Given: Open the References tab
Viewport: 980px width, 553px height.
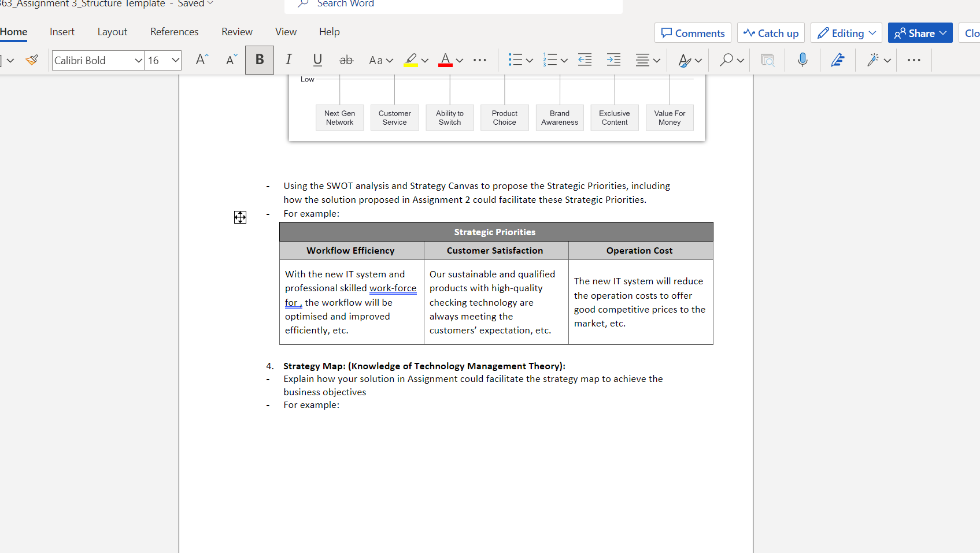Looking at the screenshot, I should point(174,32).
